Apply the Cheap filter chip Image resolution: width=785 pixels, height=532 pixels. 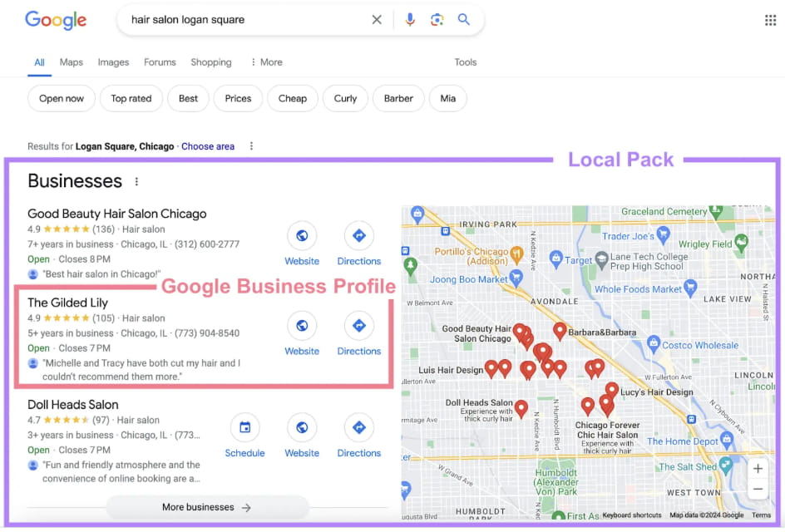click(293, 99)
